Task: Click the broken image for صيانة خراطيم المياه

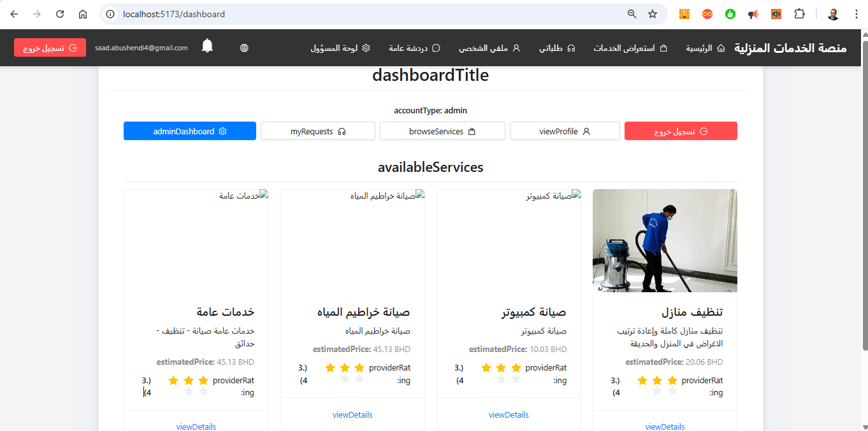Action: [x=387, y=196]
